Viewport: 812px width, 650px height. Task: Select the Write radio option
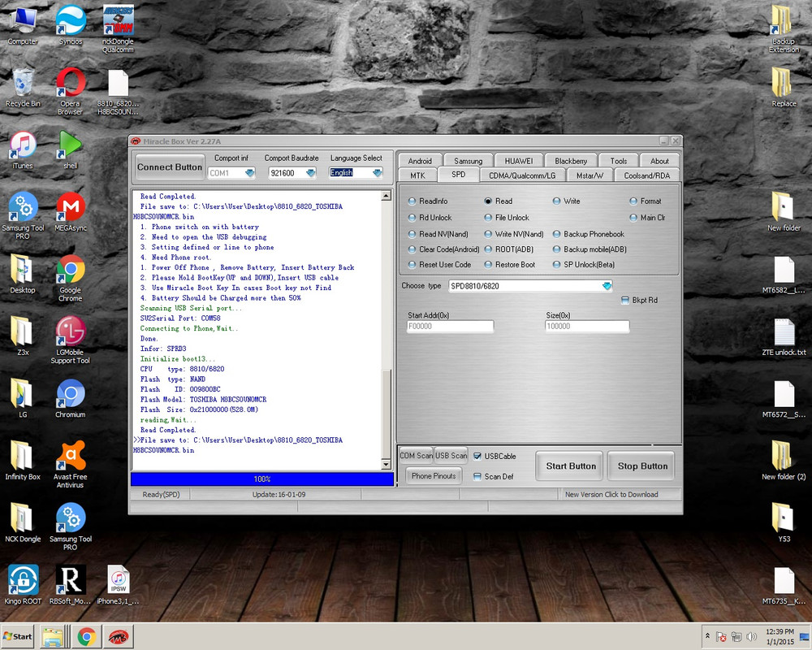[556, 201]
